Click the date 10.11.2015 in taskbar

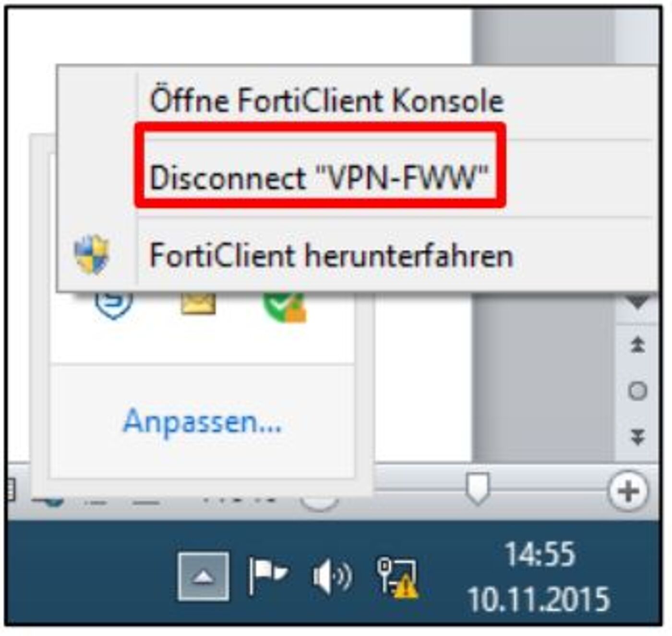(x=539, y=599)
